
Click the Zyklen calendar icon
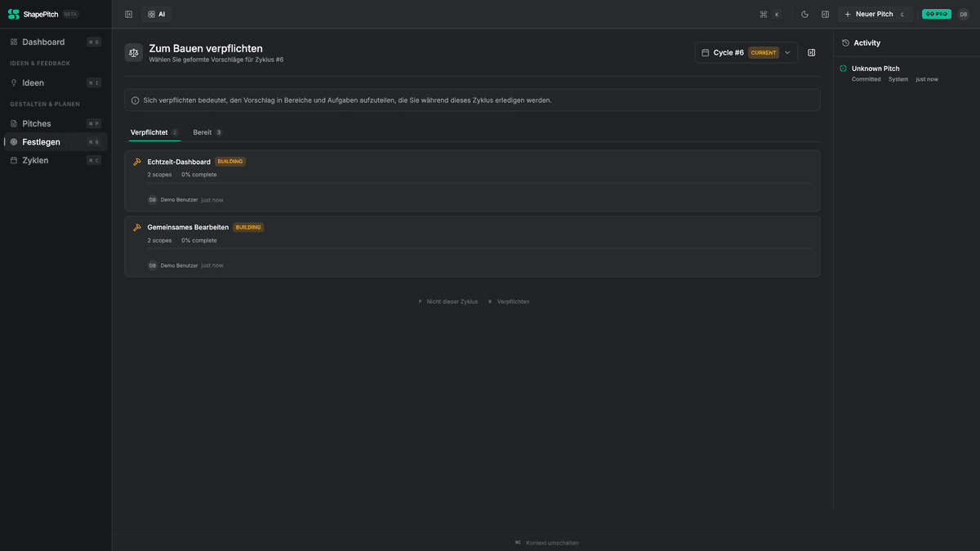(12, 160)
